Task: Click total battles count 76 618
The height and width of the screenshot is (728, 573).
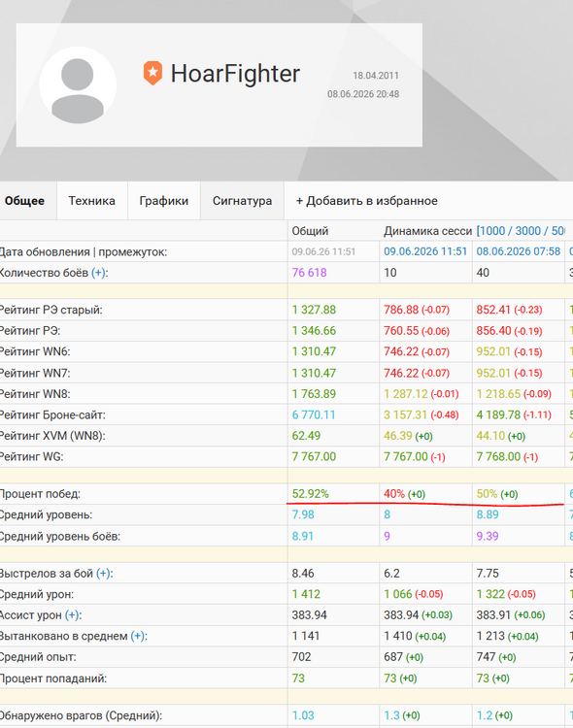Action: 309,273
